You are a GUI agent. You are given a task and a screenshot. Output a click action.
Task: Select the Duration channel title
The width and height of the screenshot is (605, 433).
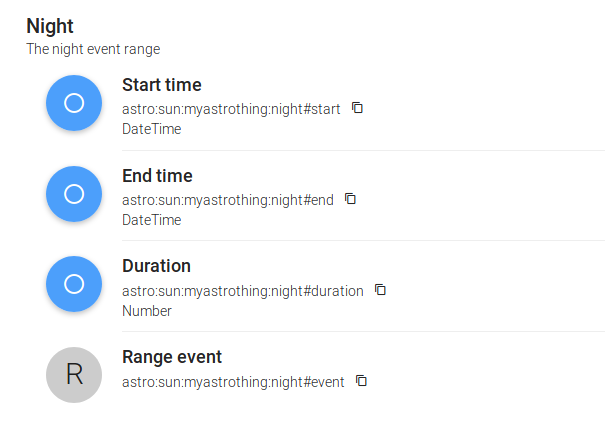[156, 266]
